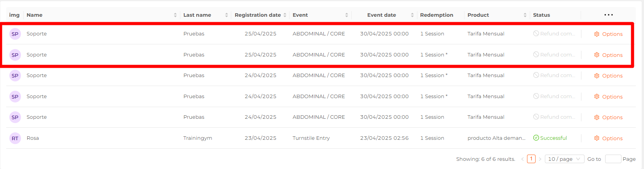Open the three-dots column options menu

[608, 15]
